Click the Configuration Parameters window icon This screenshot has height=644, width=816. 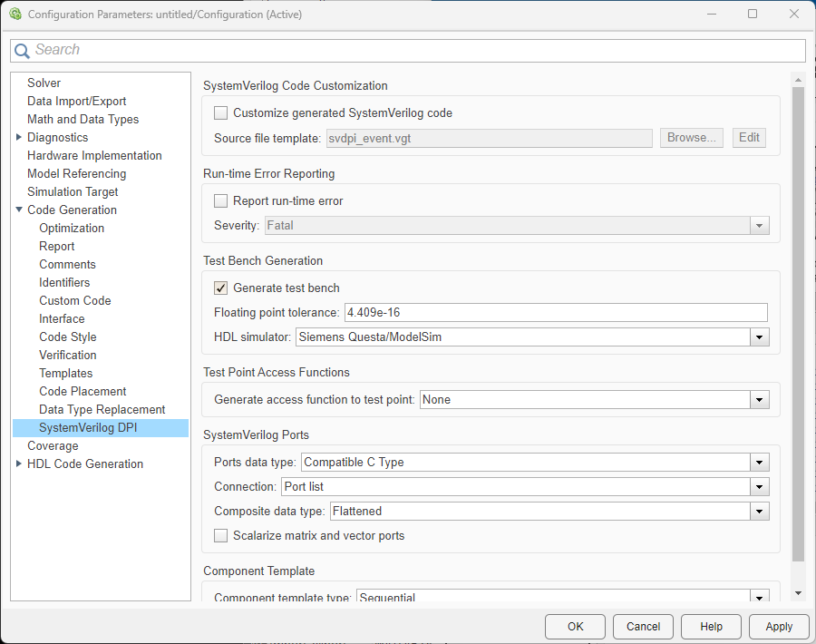(x=15, y=14)
